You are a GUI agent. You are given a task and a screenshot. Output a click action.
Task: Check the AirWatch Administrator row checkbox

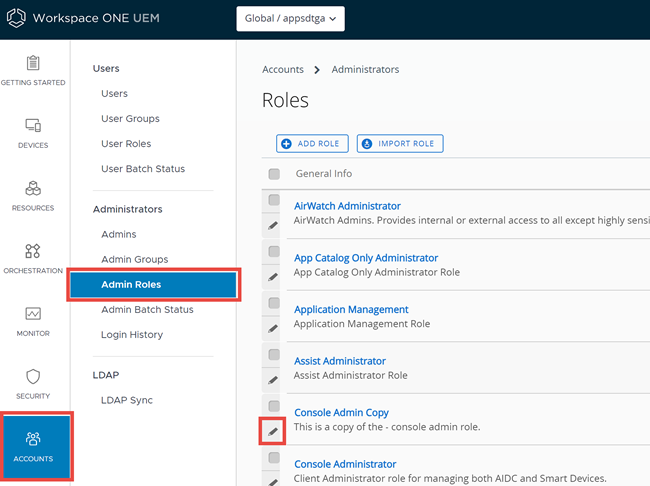click(x=274, y=200)
